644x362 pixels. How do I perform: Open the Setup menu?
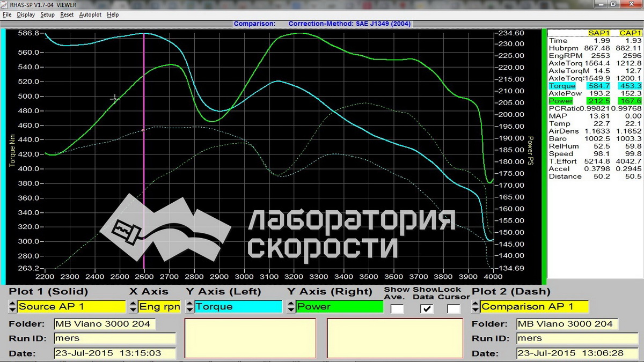click(x=48, y=14)
